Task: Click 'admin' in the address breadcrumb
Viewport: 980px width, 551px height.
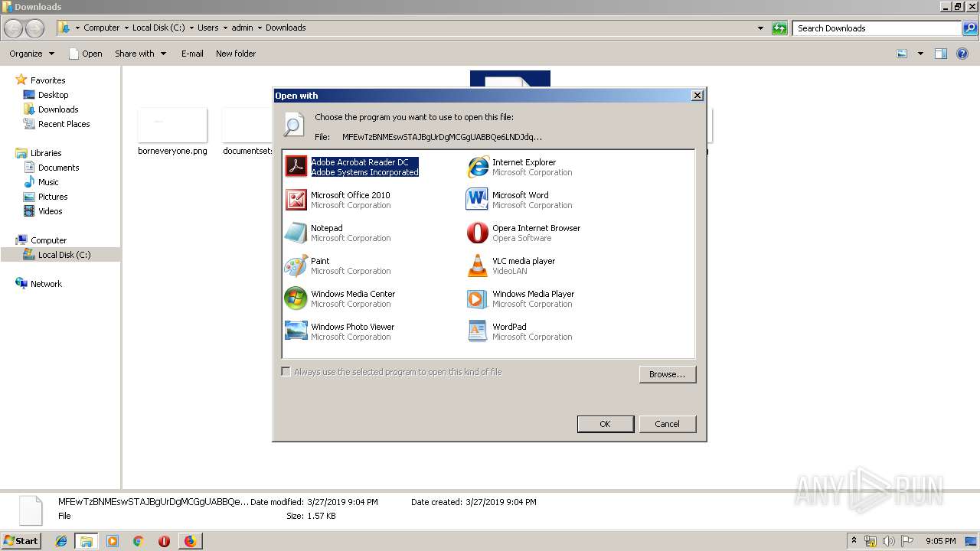Action: pyautogui.click(x=242, y=28)
